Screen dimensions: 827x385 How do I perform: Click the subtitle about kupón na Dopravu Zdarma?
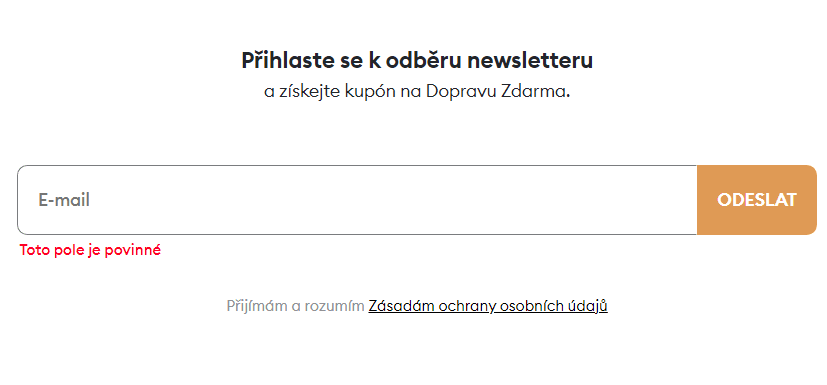pos(417,92)
